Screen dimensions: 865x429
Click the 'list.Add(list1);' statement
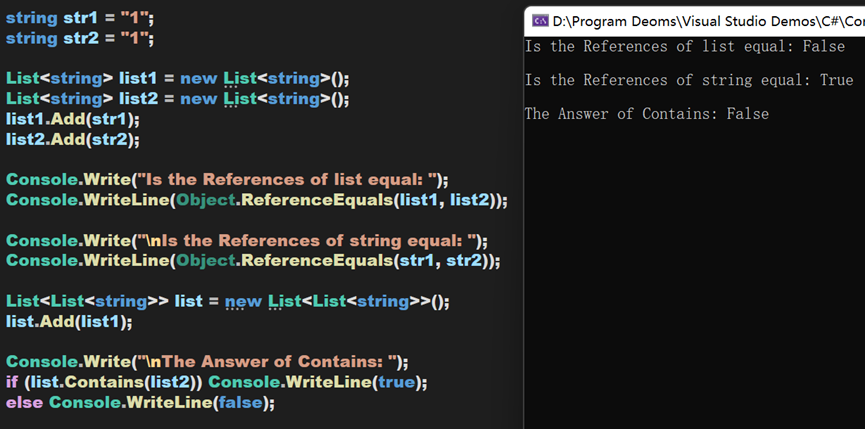tap(69, 322)
